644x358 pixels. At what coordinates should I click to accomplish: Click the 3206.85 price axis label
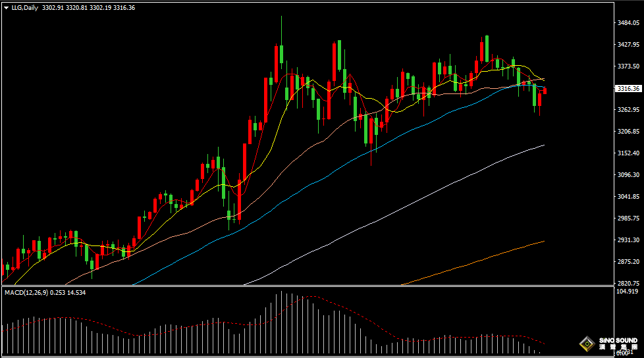(x=628, y=132)
